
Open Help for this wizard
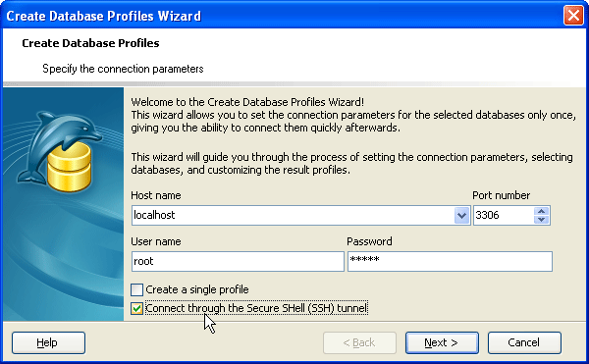coord(48,342)
